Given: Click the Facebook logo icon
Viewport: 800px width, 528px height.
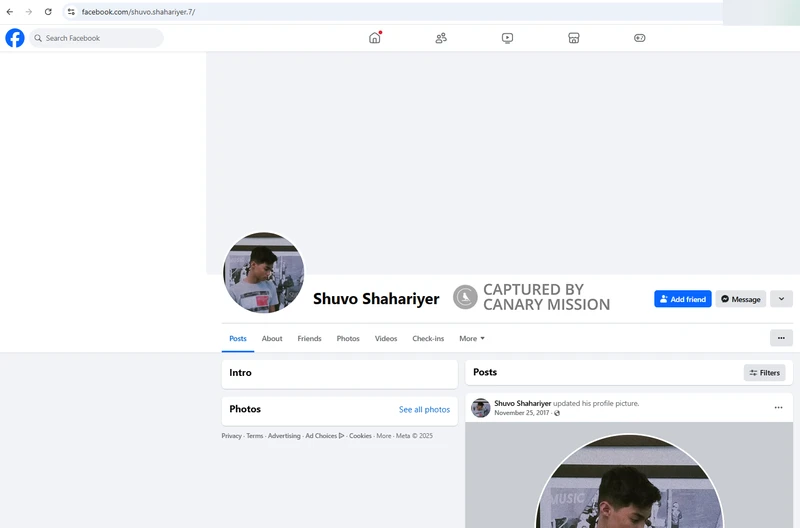Looking at the screenshot, I should click(15, 38).
